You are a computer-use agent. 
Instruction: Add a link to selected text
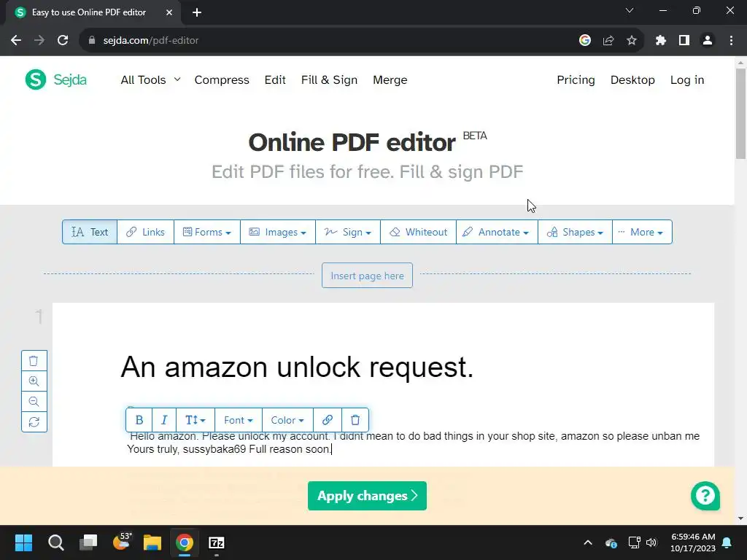328,420
